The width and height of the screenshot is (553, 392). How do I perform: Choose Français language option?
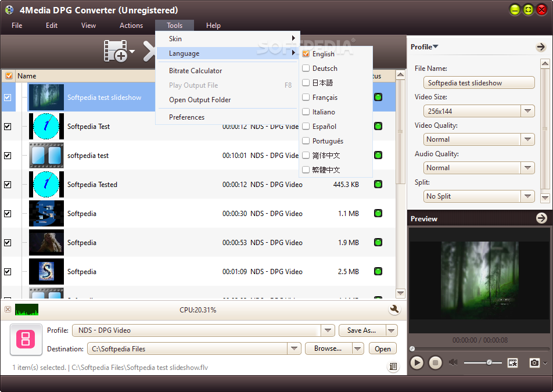point(336,98)
